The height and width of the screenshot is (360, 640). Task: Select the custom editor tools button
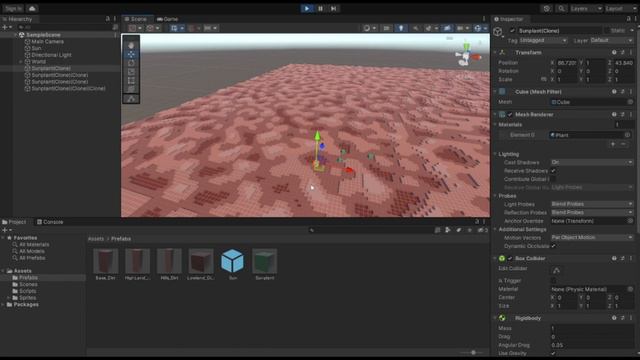pos(131,98)
